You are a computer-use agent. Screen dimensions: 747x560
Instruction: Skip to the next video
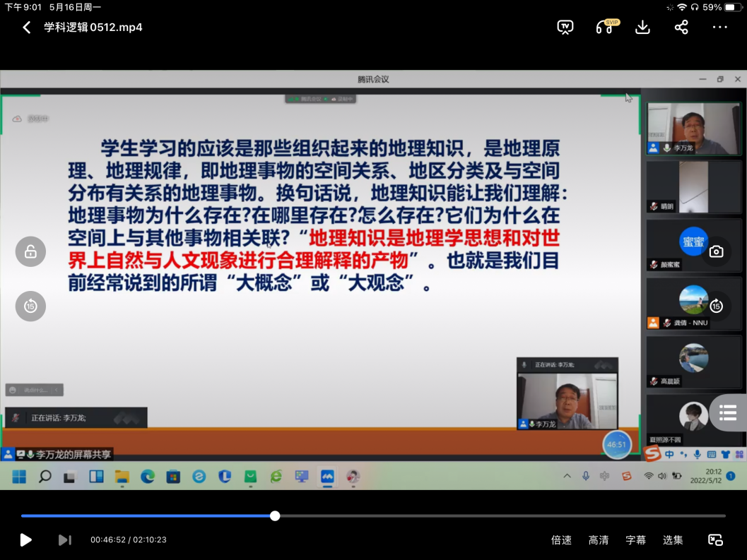coord(64,540)
